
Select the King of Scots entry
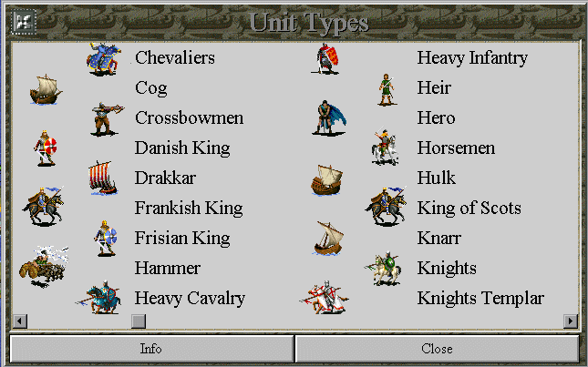469,209
